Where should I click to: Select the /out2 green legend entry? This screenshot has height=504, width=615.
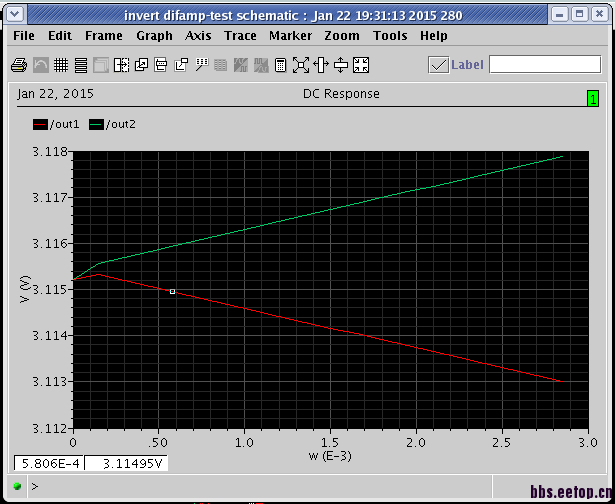[112, 125]
